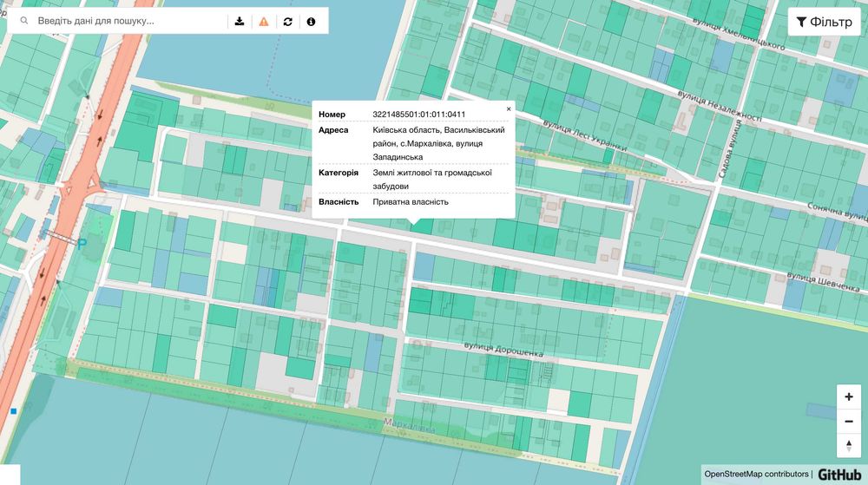Click the Номер row label

pos(332,115)
